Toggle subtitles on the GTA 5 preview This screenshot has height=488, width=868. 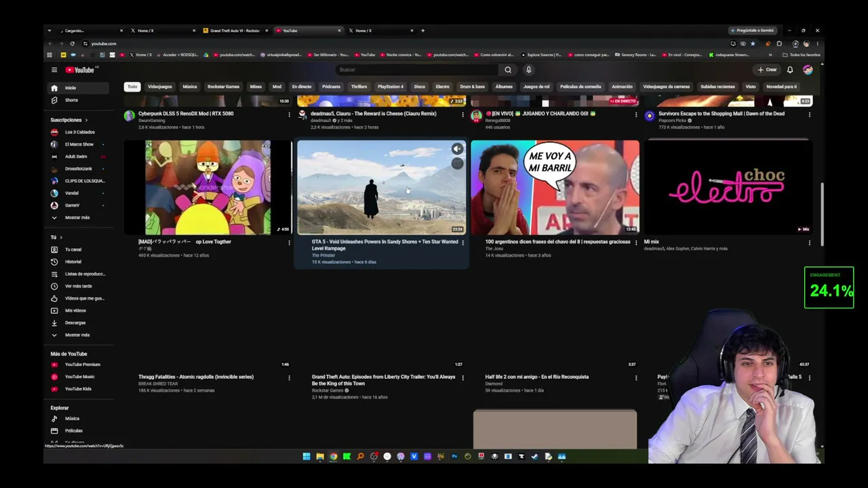[458, 163]
